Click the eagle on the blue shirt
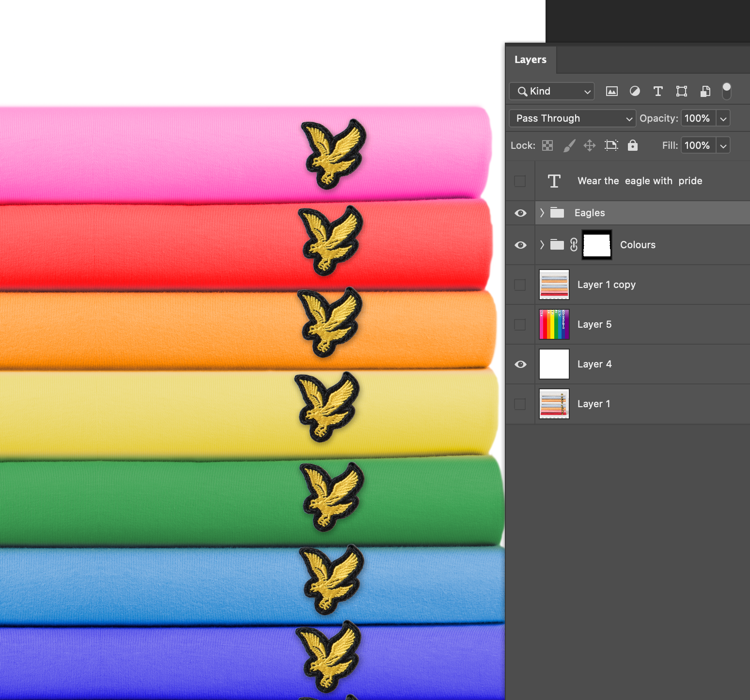The image size is (750, 700). [331, 580]
